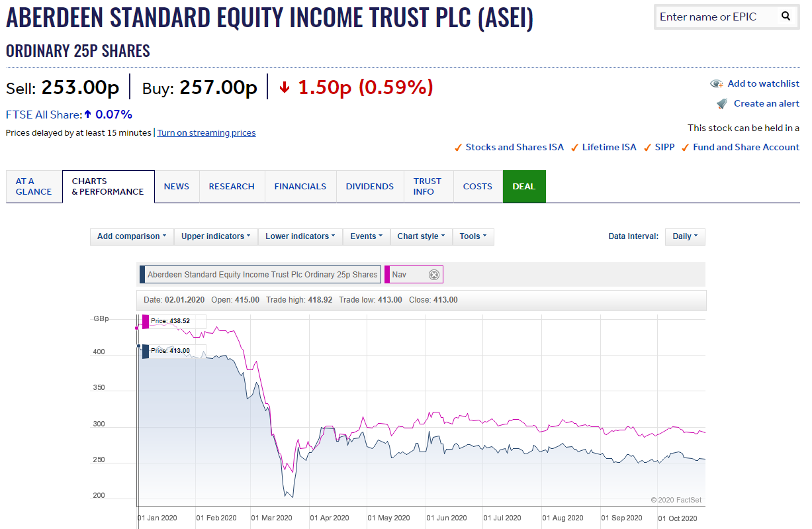812x529 pixels.
Task: Click checkmark beside Fund and Share Account
Action: click(x=685, y=148)
